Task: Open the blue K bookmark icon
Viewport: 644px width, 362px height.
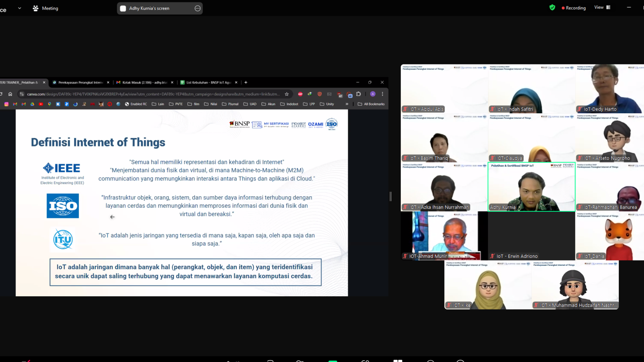Action: [58, 104]
